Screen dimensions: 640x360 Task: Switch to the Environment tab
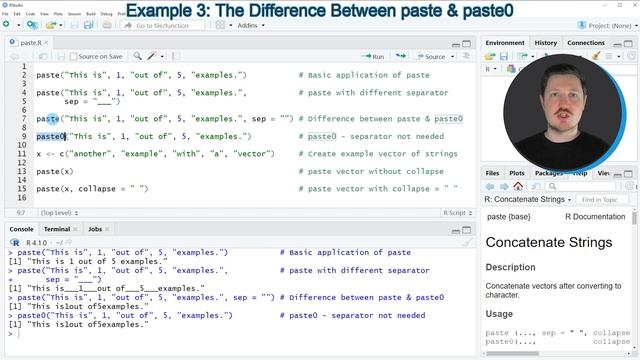505,42
